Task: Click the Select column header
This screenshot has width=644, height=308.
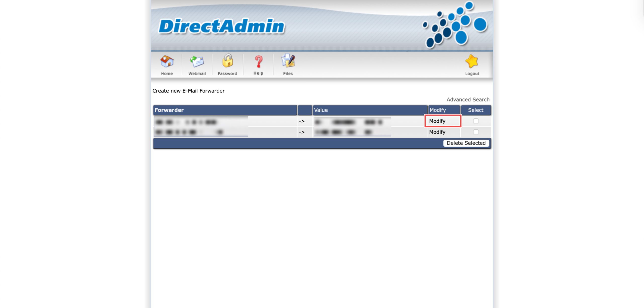Action: pyautogui.click(x=475, y=110)
